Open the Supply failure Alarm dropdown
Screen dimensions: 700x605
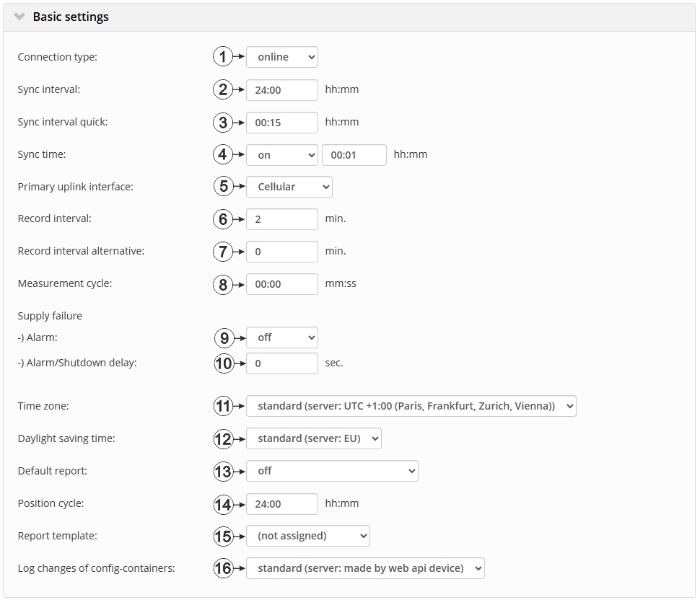tap(281, 337)
